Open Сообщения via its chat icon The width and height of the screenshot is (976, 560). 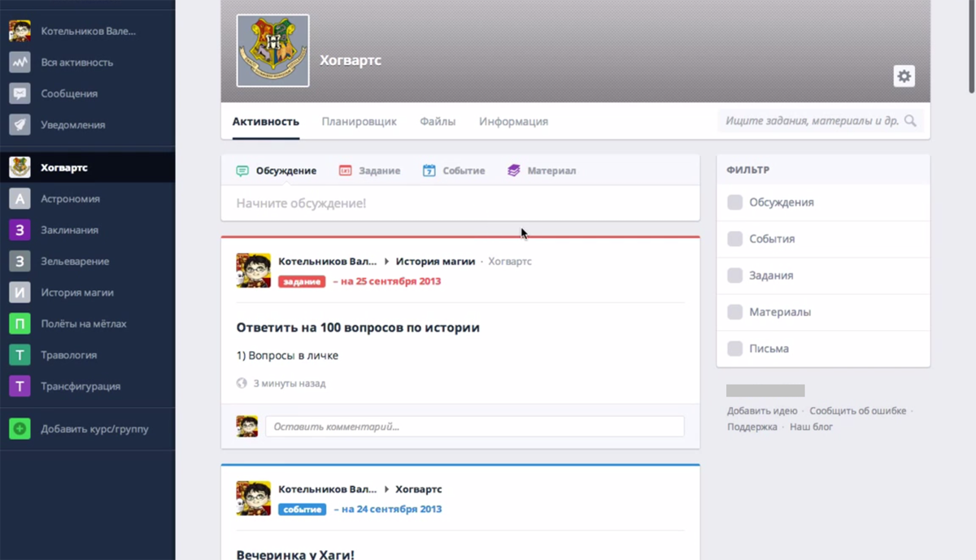20,93
